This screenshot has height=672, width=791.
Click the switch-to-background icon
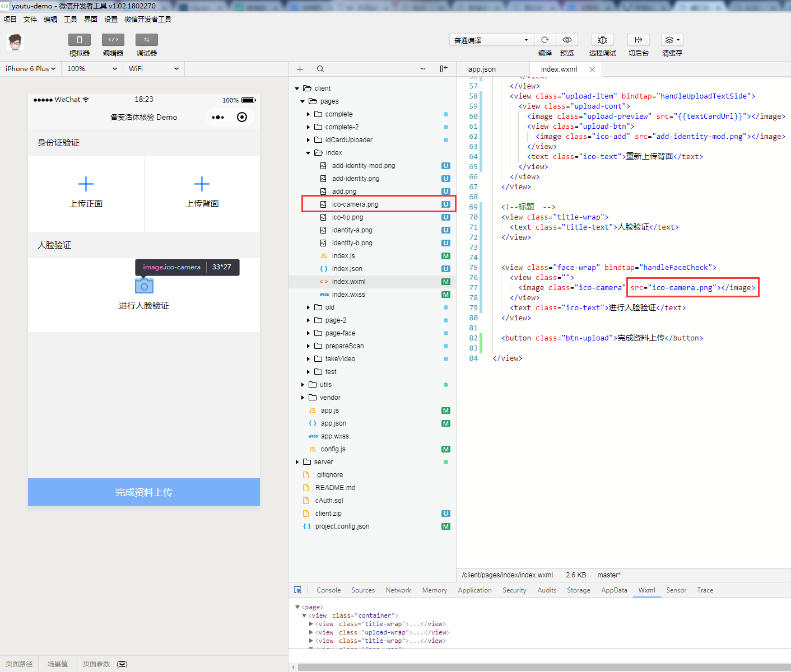point(639,40)
